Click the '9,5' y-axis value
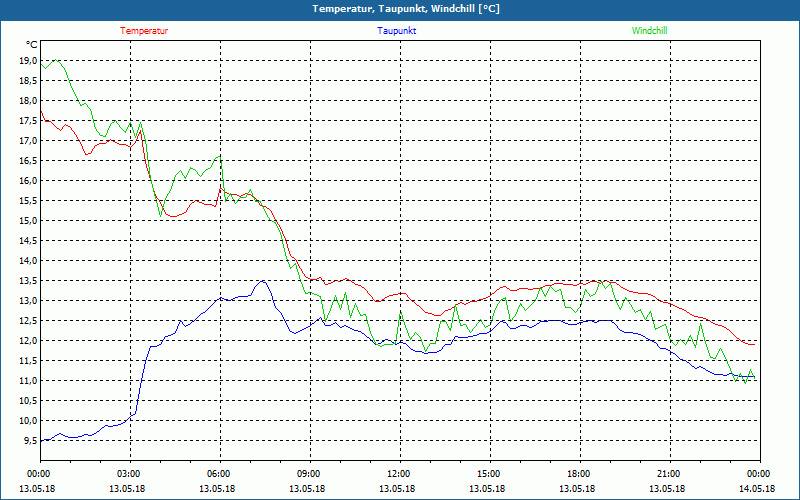This screenshot has width=800, height=500. pyautogui.click(x=31, y=441)
